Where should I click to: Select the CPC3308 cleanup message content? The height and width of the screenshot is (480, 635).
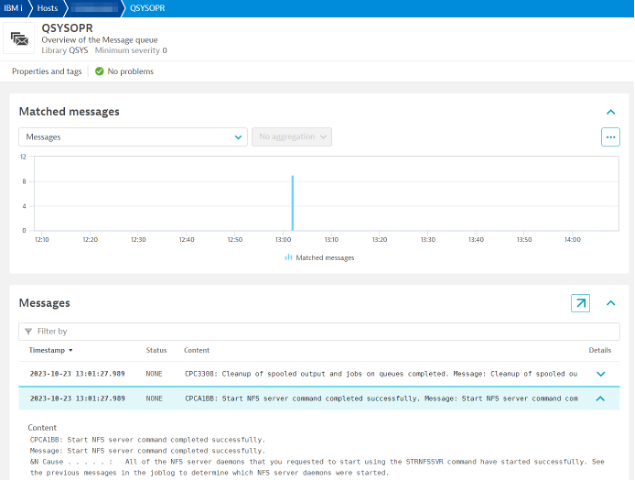tap(381, 374)
